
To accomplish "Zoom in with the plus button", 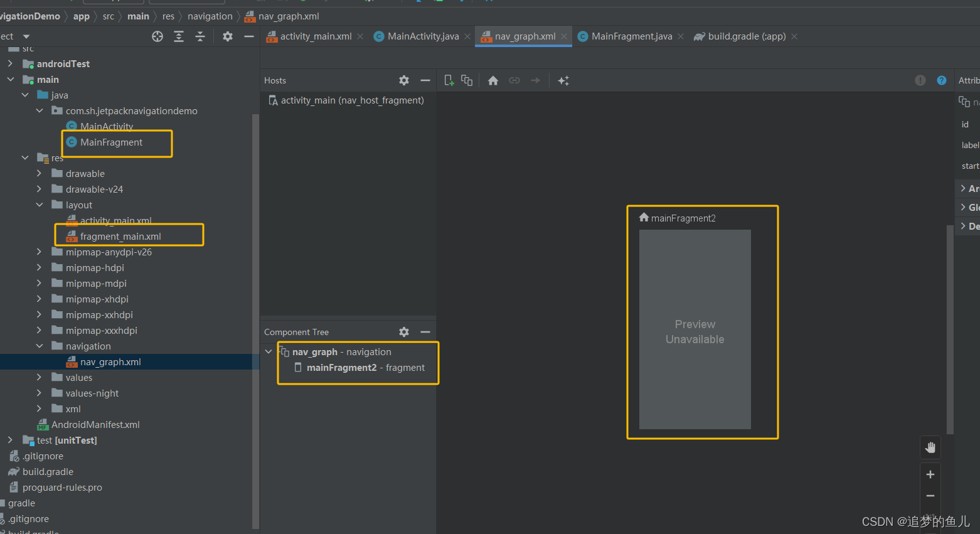I will tap(930, 474).
